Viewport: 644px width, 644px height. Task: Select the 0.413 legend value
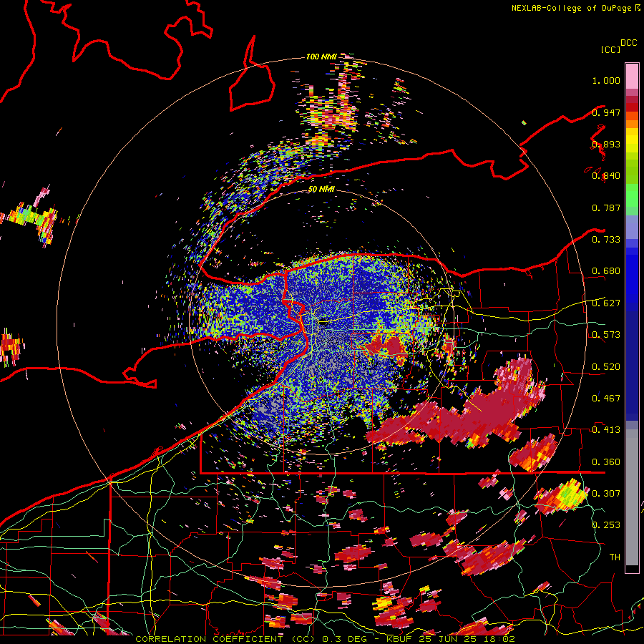tap(606, 430)
